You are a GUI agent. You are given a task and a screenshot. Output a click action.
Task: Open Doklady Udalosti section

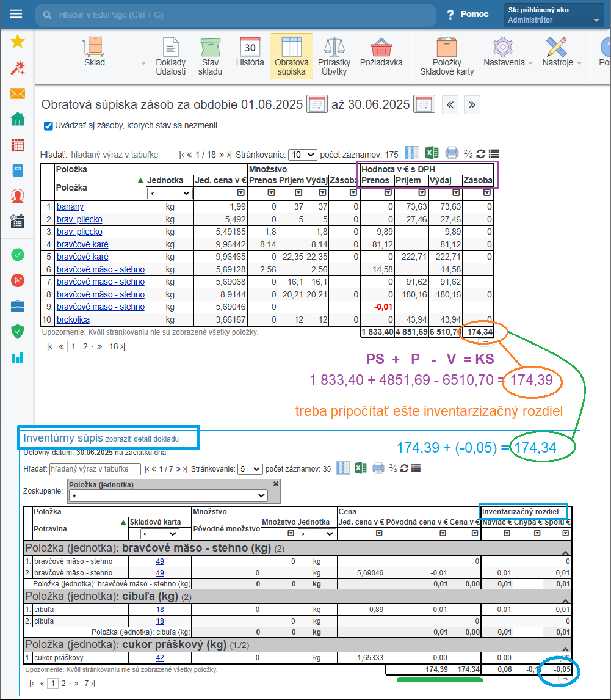pos(171,57)
